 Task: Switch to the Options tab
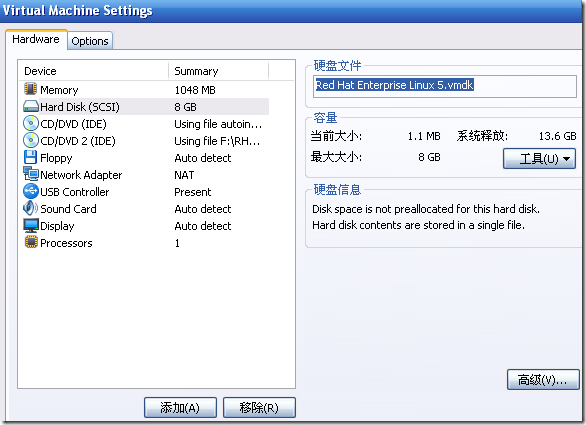tap(90, 41)
